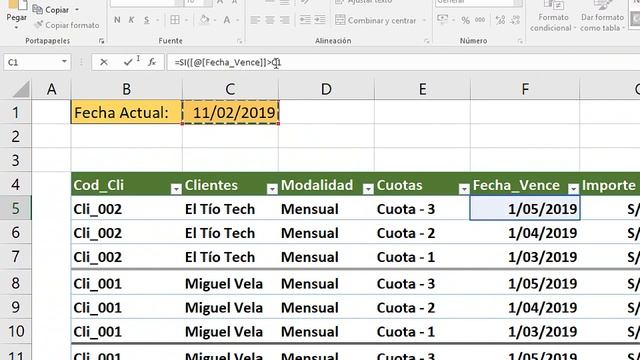Viewport: 640px width, 360px height.
Task: Center text horizontally in Alineación group
Action: coord(270,20)
